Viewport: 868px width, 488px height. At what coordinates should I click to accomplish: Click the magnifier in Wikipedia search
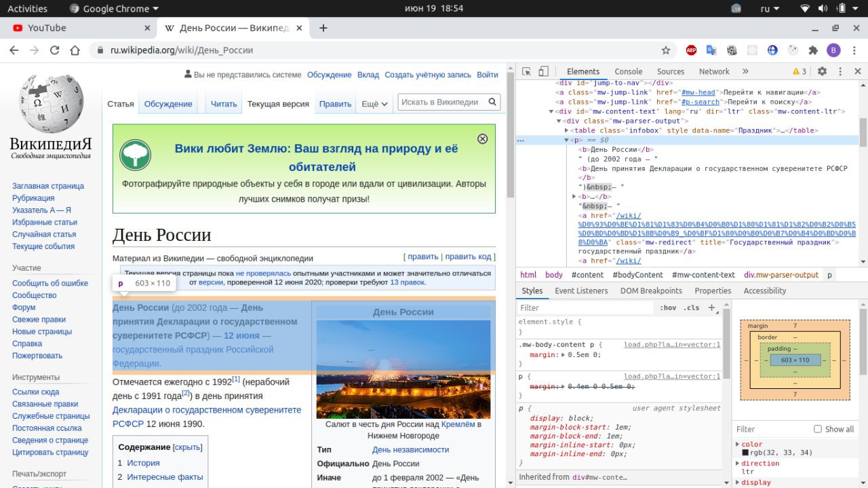(492, 102)
